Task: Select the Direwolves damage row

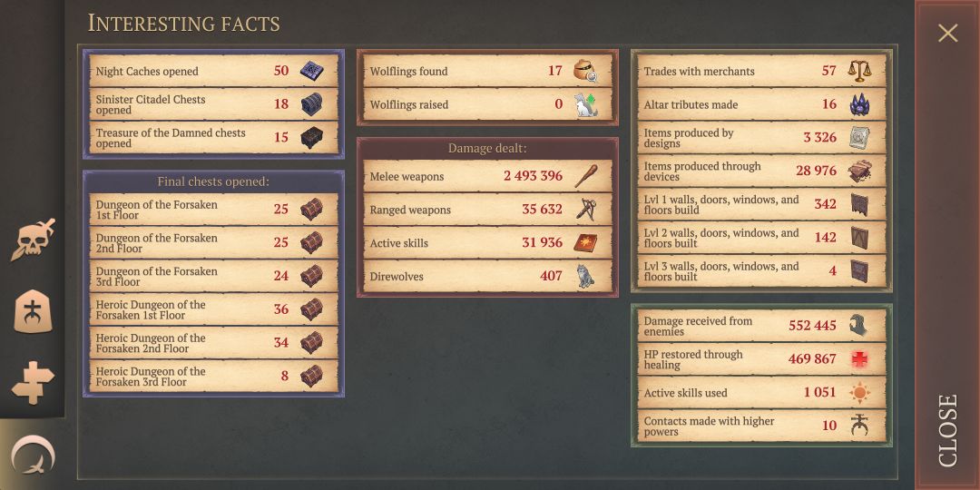Action: pyautogui.click(x=485, y=276)
